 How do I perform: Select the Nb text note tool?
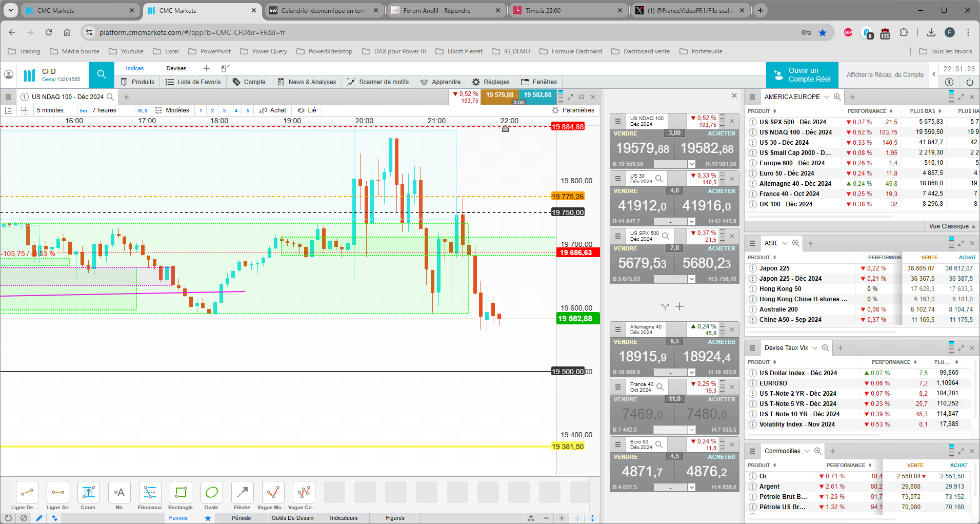[119, 493]
